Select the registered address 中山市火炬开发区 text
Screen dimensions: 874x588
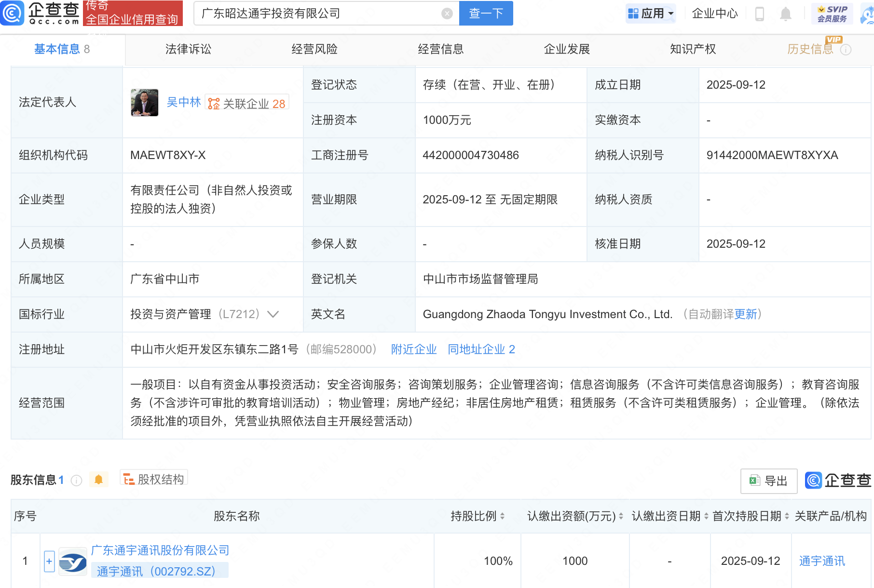tap(214, 349)
